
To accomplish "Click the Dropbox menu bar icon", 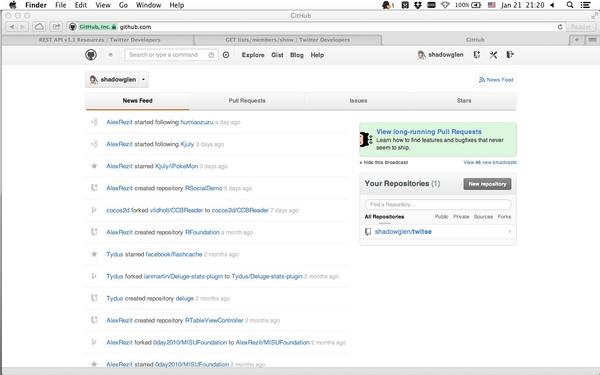I will click(418, 5).
